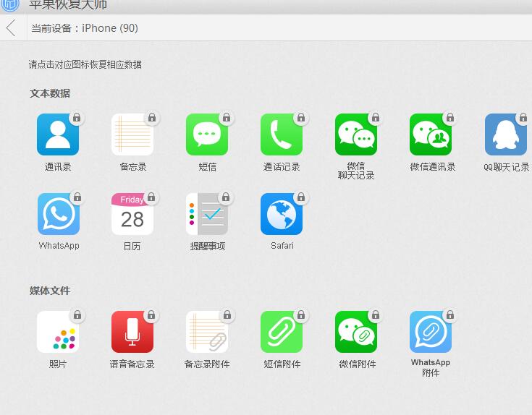The width and height of the screenshot is (532, 415).
Task: Click the back arrow beside 当前设备
Action: point(11,27)
